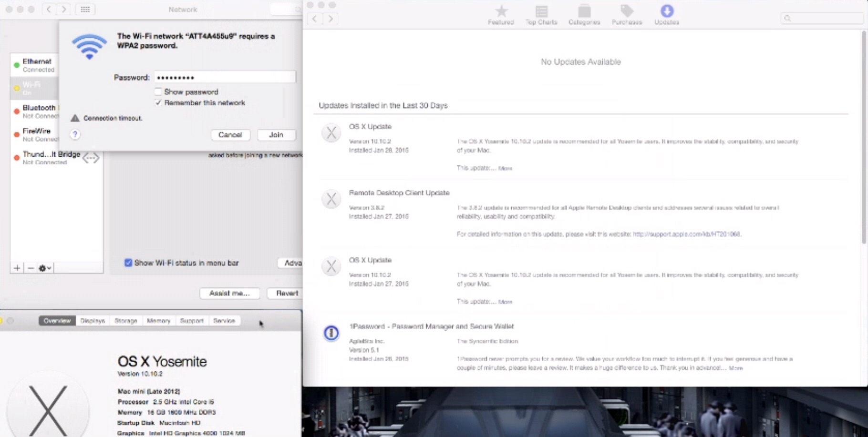Click the App Store search field
This screenshot has width=868, height=437.
pos(822,18)
